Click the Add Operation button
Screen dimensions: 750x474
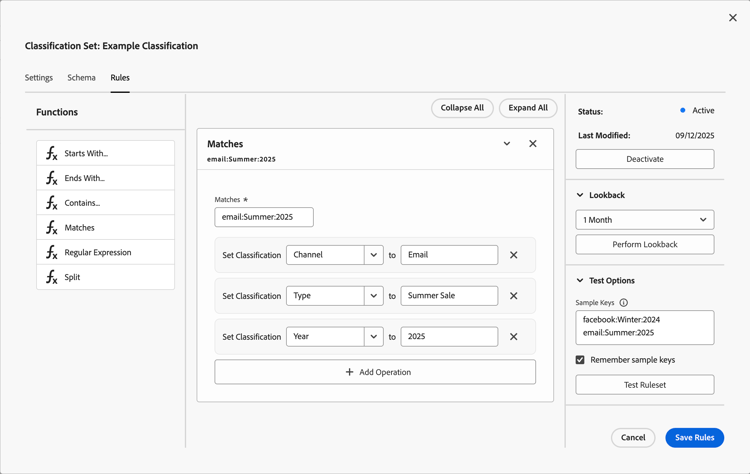375,372
